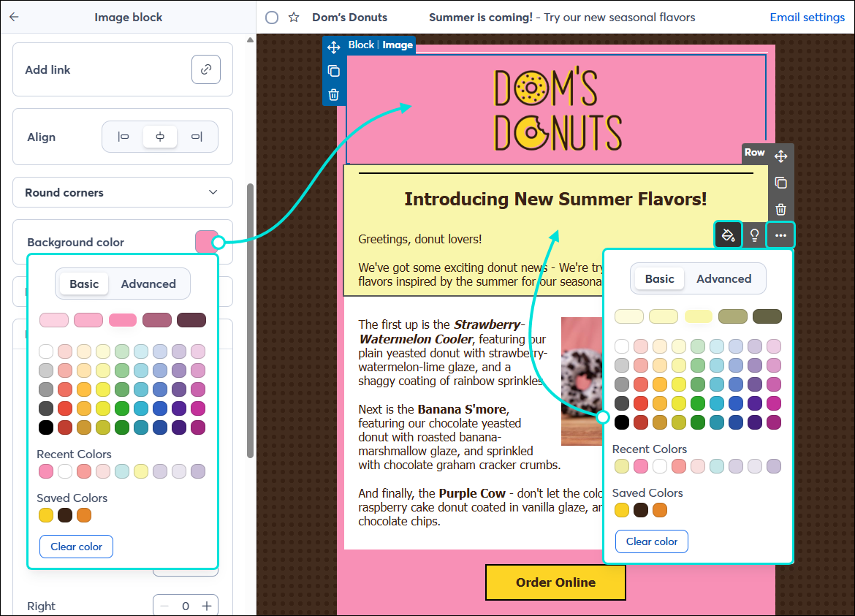Select left alignment in Align controls

[x=123, y=137]
